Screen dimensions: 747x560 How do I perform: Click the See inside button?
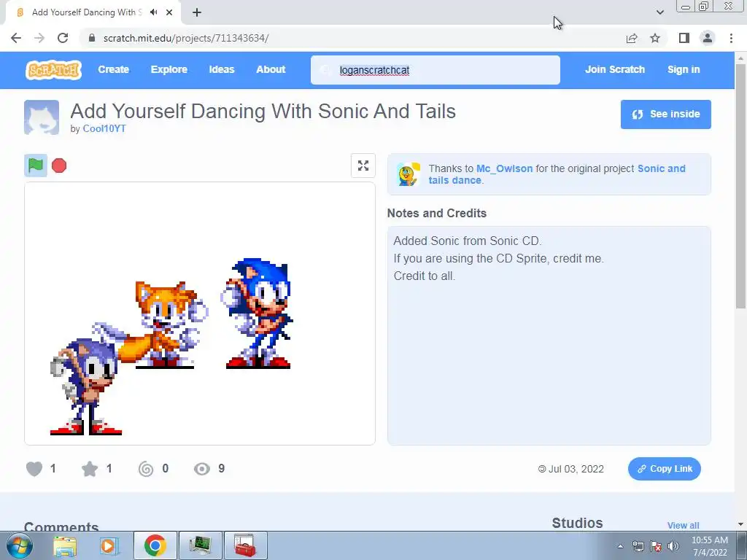click(665, 114)
